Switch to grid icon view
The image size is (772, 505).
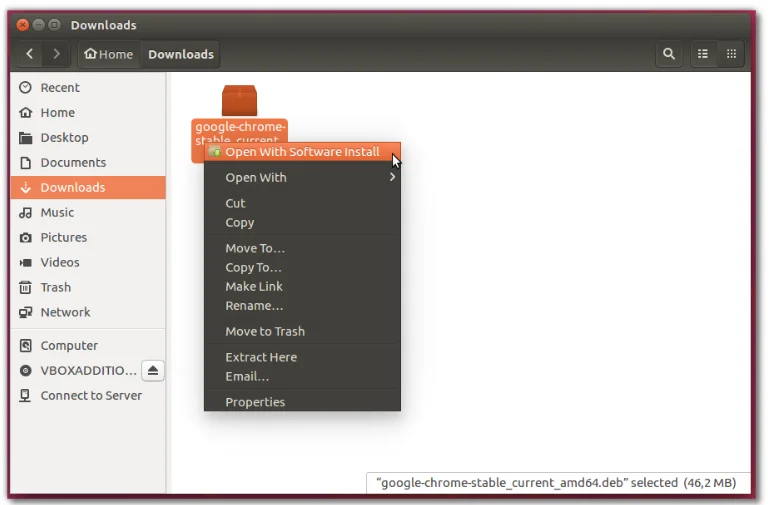point(731,54)
